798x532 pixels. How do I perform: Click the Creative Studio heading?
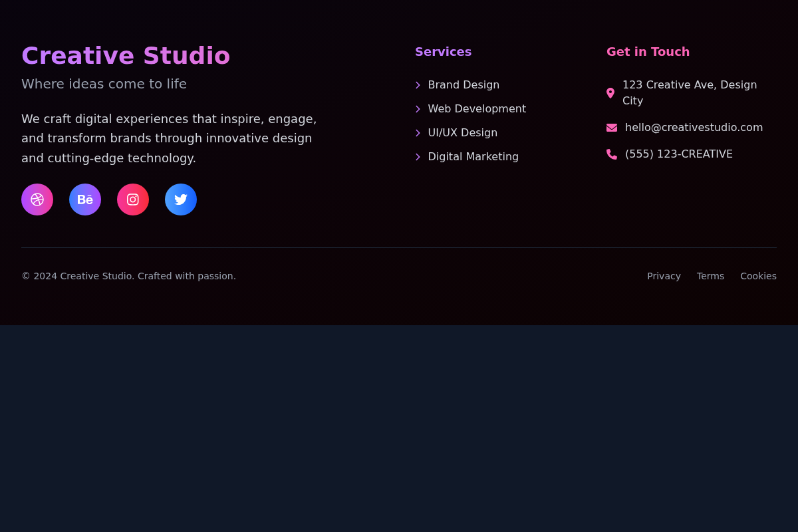point(126,56)
